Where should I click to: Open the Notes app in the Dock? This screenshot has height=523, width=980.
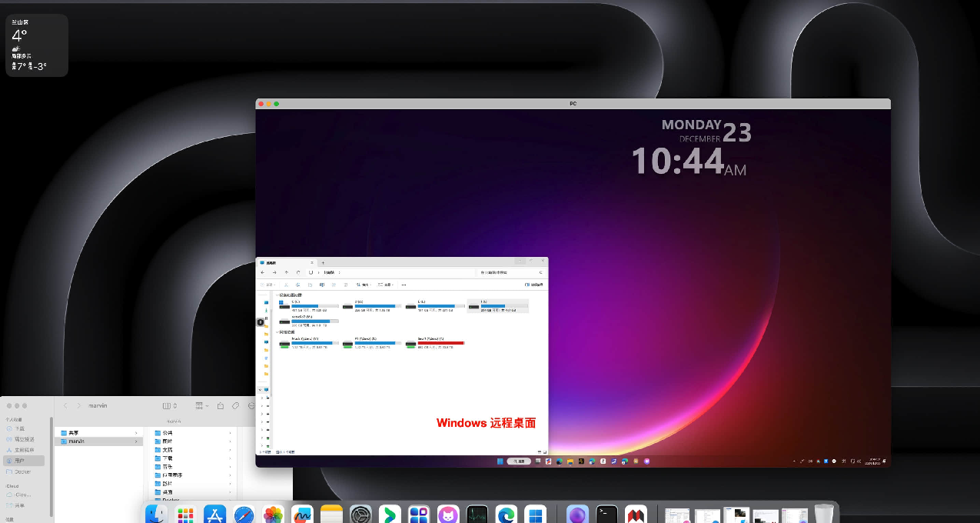[331, 515]
